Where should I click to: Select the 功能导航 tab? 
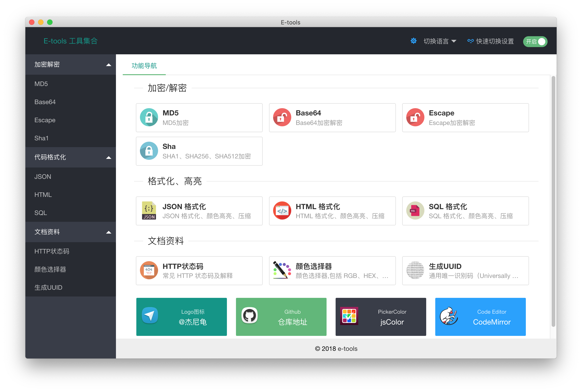click(x=144, y=65)
